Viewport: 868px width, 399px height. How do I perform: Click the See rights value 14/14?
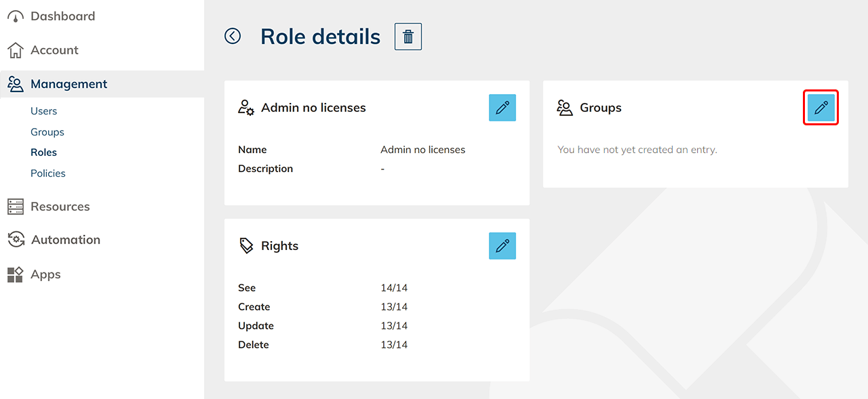[x=394, y=288]
